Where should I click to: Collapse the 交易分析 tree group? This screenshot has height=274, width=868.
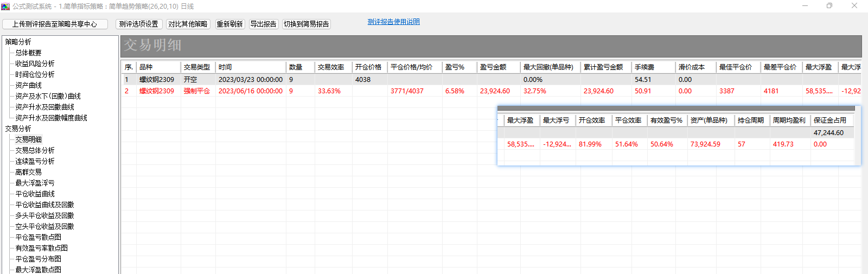coord(18,129)
